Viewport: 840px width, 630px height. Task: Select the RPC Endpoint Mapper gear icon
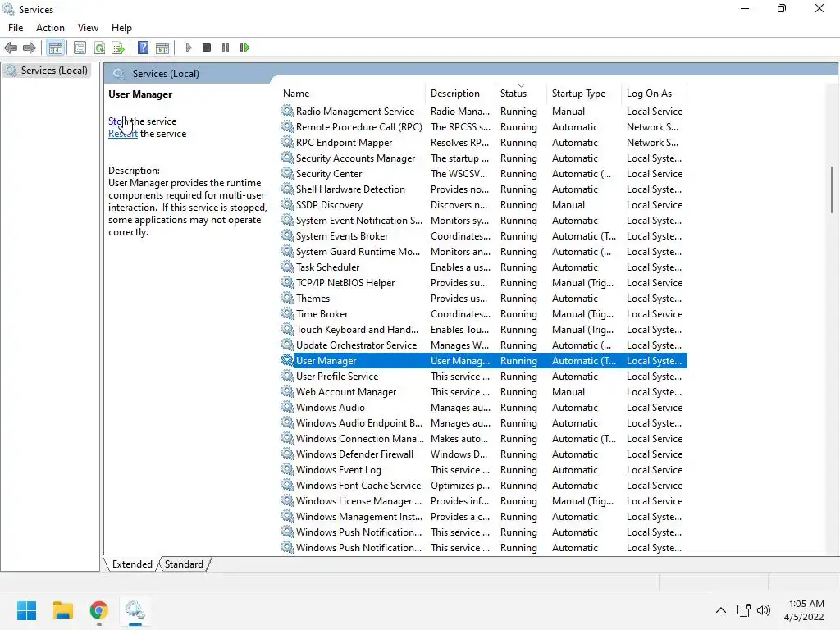[288, 143]
